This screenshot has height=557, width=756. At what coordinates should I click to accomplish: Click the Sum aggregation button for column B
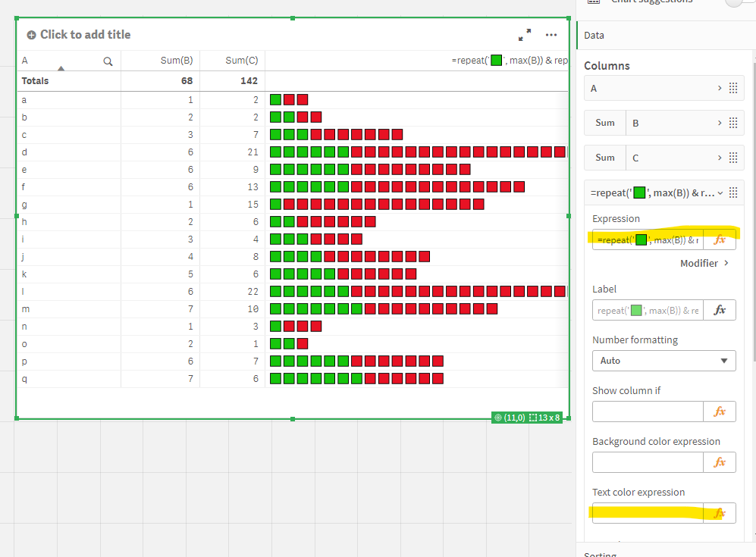604,123
